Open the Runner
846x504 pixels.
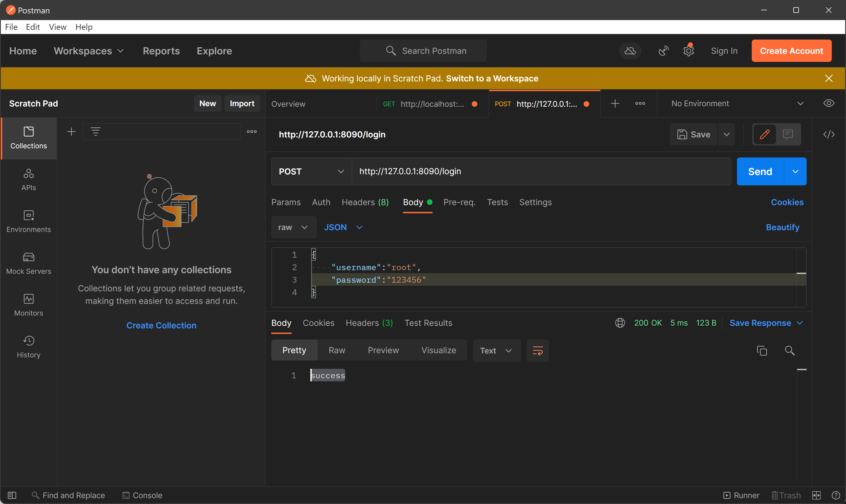coord(741,496)
